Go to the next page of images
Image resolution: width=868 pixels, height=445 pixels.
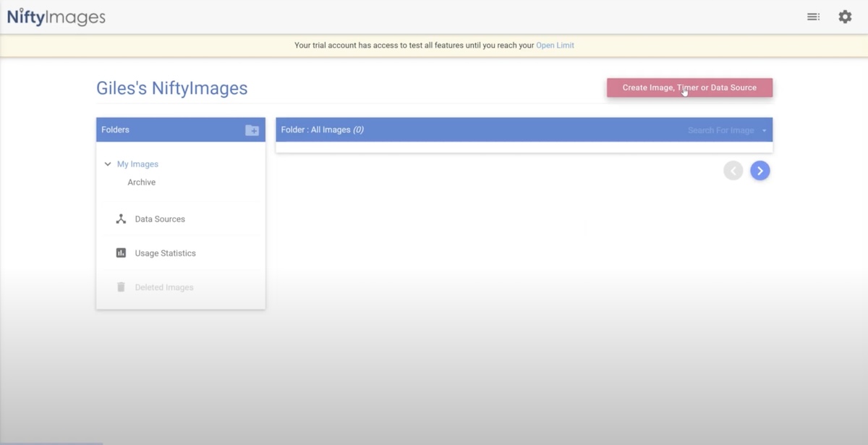[759, 171]
